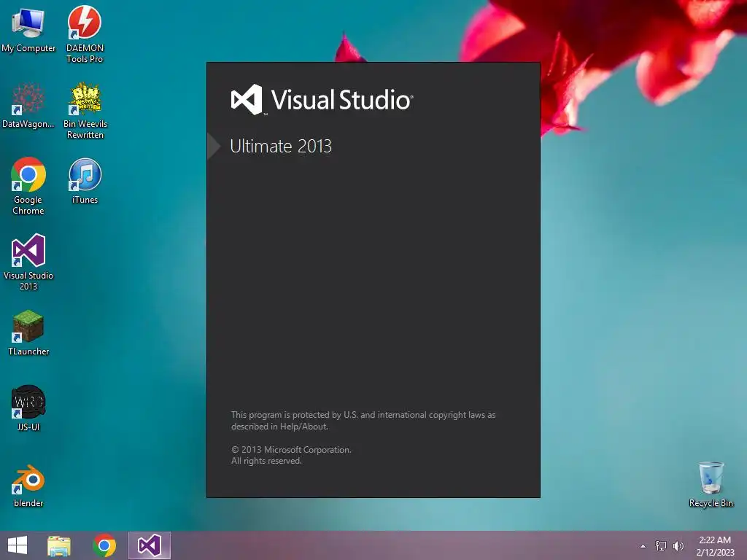Select Visual Studio 2013 desktop shortcut
This screenshot has width=747, height=560.
[28, 262]
